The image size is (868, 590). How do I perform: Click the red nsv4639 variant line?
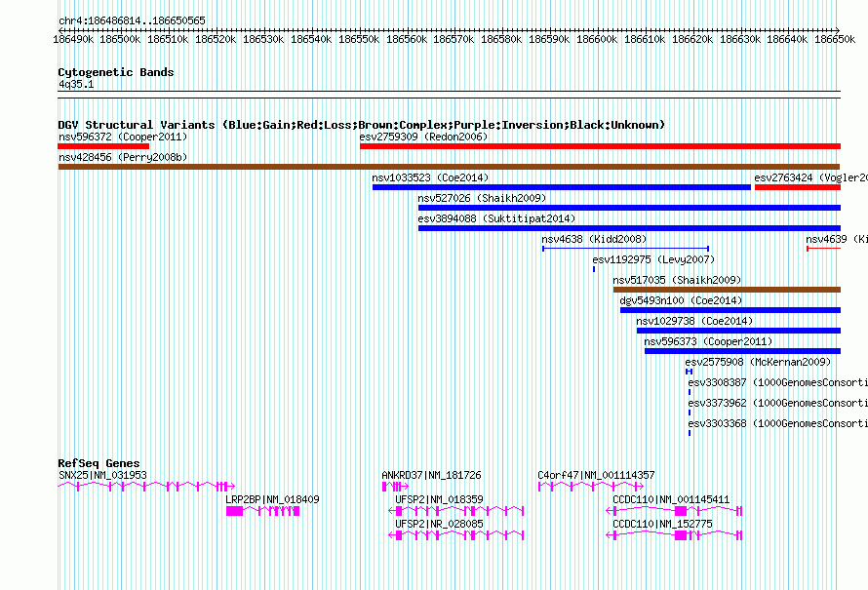click(824, 249)
